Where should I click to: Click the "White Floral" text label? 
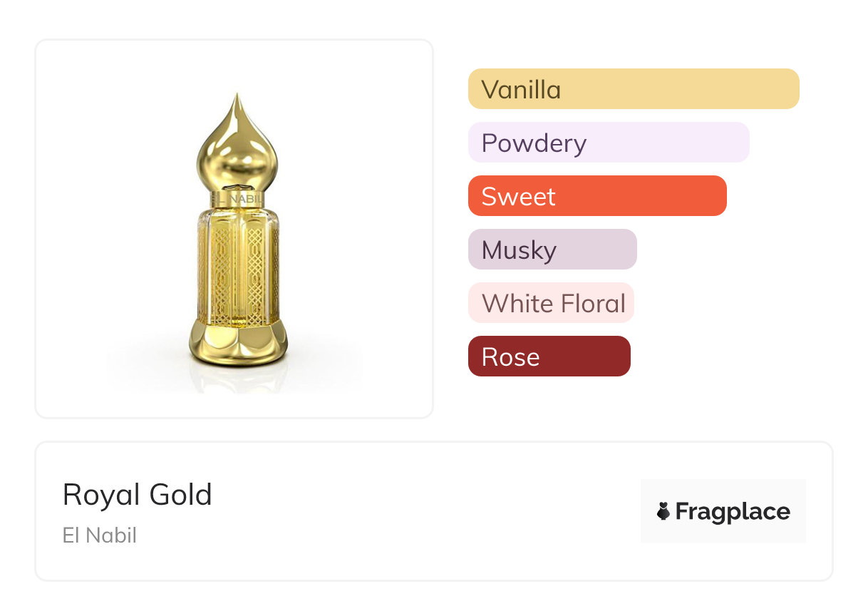[554, 304]
